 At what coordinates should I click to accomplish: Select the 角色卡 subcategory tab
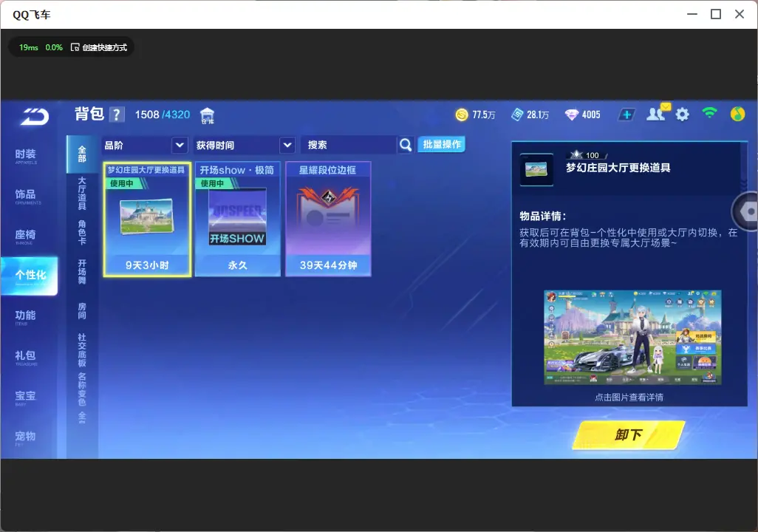82,232
